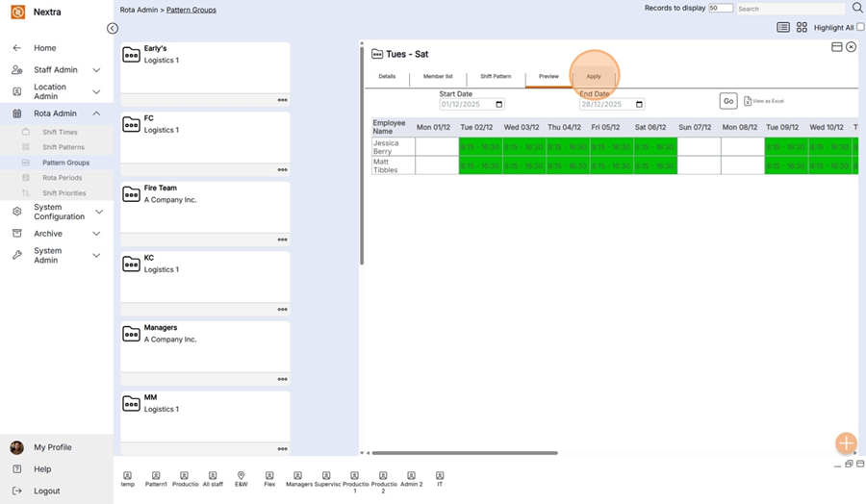This screenshot has width=866, height=504.
Task: Open the FC card three-dot menu
Action: click(282, 170)
